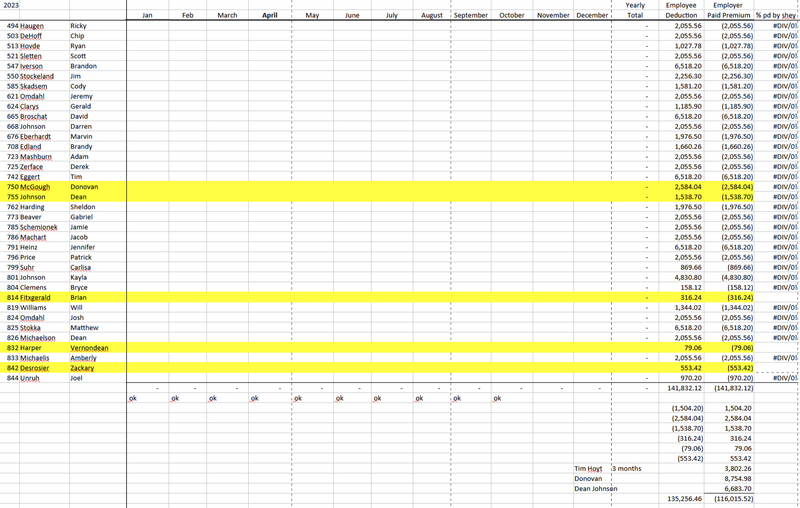Select the Employer Paid Premium header

(728, 10)
